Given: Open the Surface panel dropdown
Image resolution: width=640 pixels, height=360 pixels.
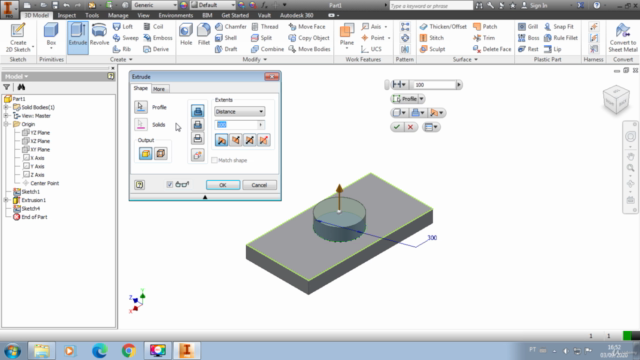Looking at the screenshot, I should point(465,60).
